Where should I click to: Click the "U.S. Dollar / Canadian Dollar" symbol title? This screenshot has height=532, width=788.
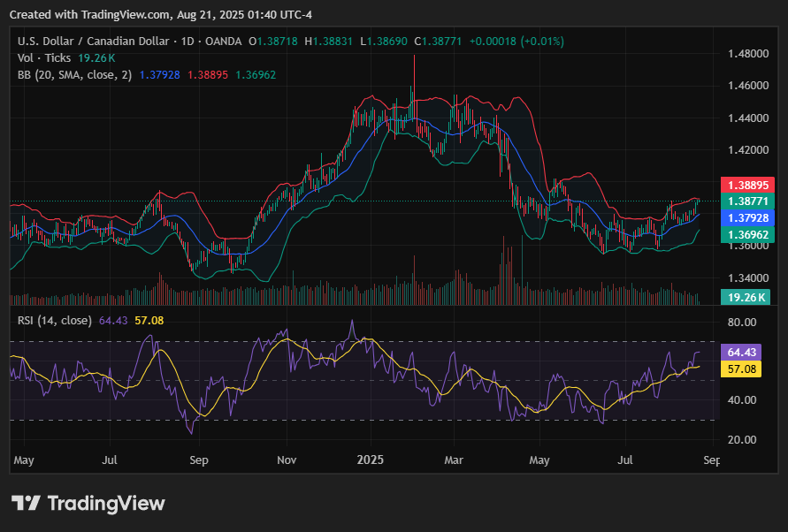(93, 42)
